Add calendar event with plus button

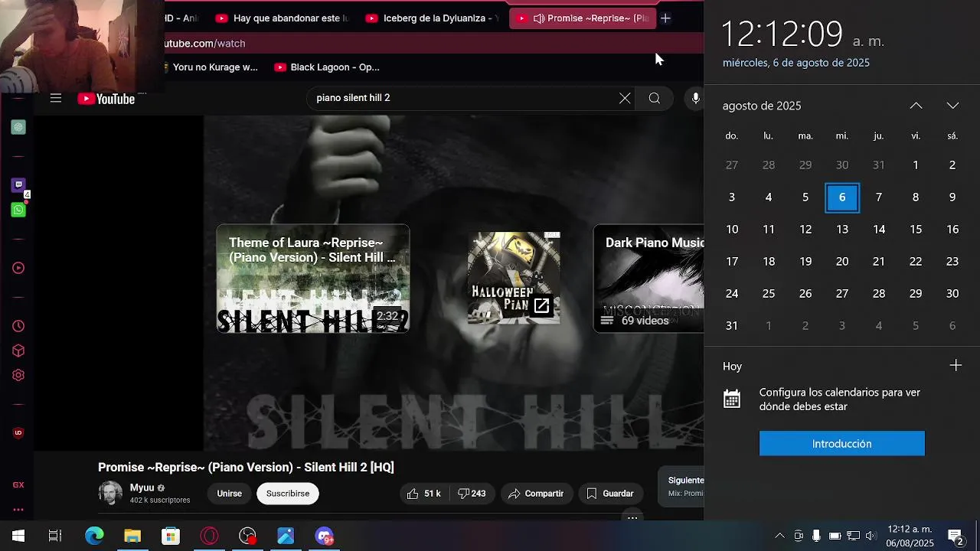tap(955, 366)
